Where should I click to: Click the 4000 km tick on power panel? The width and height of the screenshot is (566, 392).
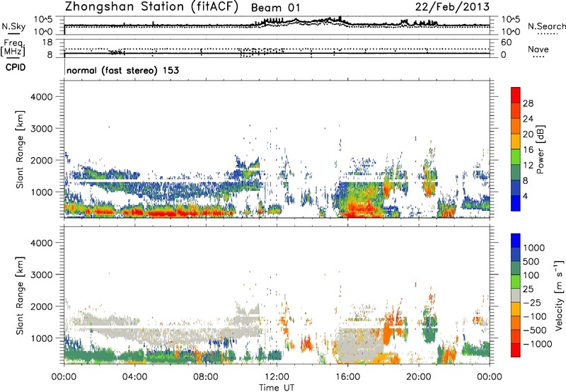[41, 97]
